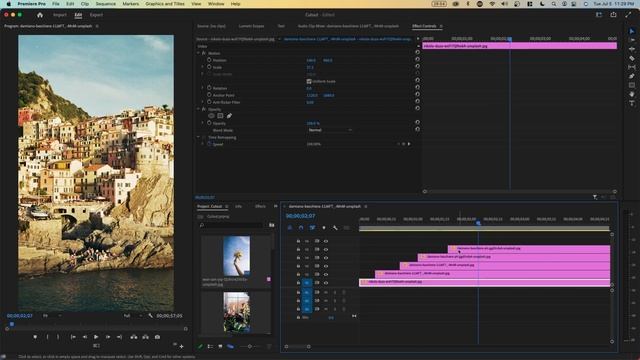Expand the Rotation property

click(x=202, y=88)
